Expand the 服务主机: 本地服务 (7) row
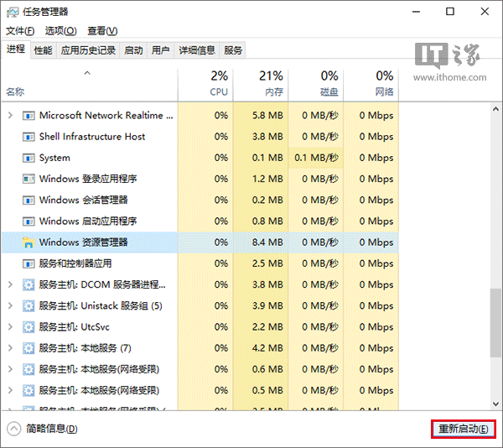Image resolution: width=503 pixels, height=448 pixels. 10,348
